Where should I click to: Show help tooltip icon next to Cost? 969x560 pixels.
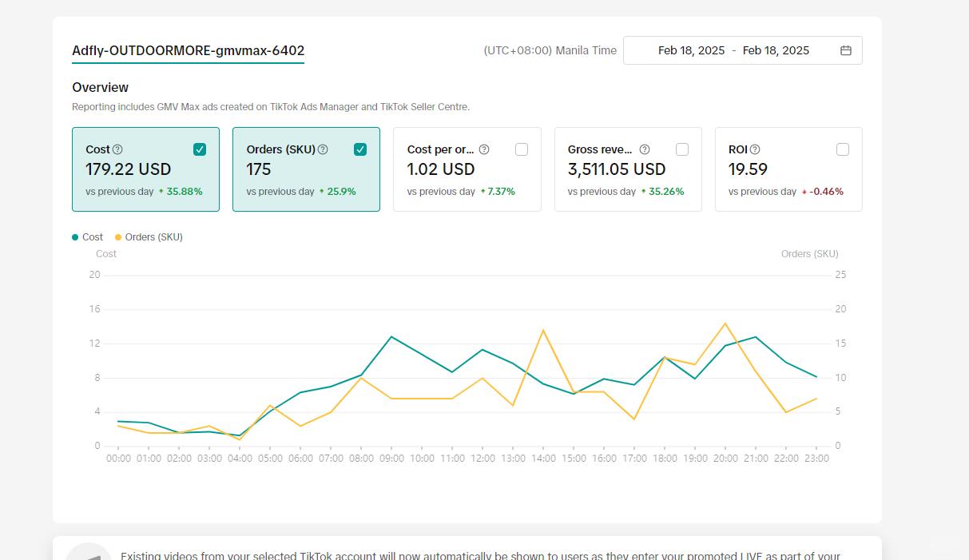click(x=117, y=149)
